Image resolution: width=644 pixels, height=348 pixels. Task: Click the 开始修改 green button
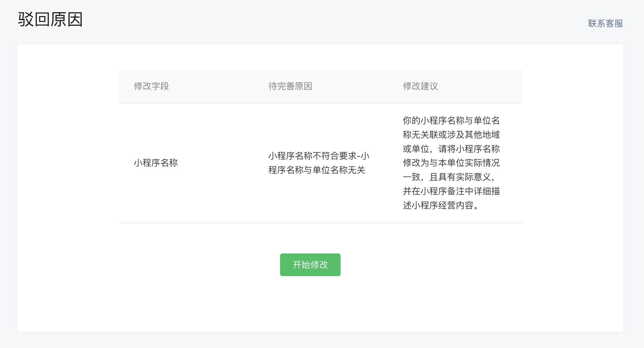(310, 265)
